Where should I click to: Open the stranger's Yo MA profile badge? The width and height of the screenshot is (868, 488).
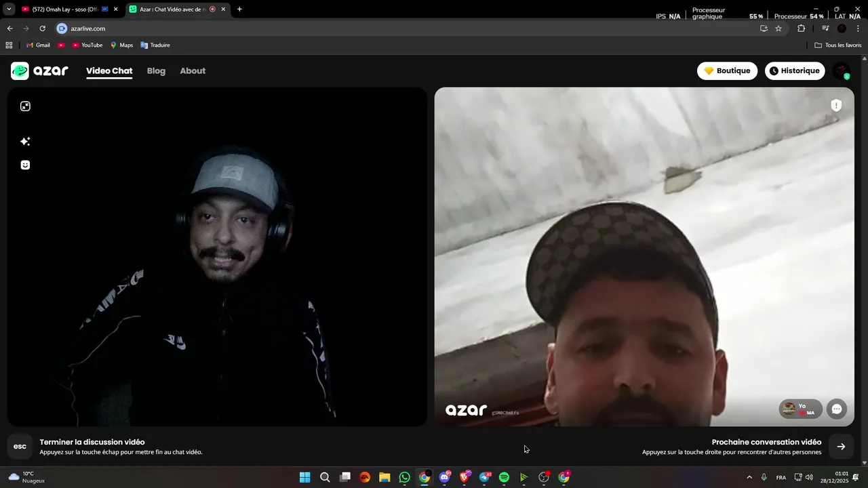click(800, 409)
